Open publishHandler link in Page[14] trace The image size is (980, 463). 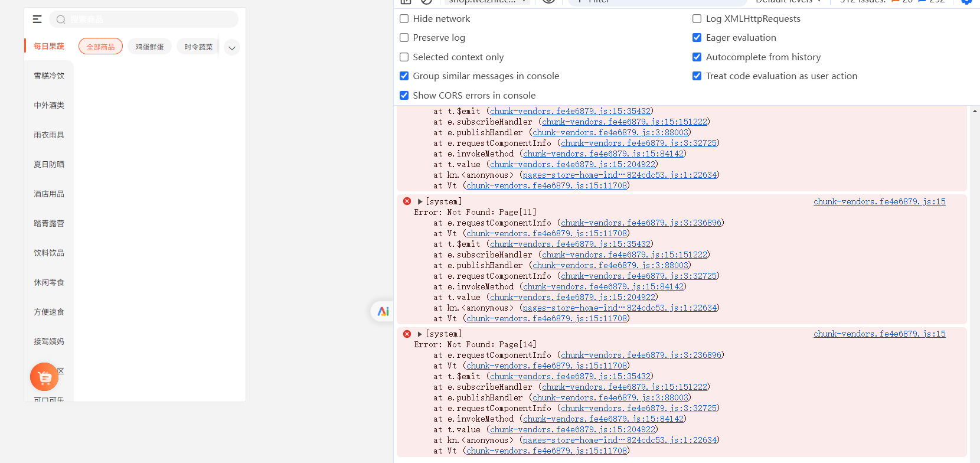click(610, 397)
